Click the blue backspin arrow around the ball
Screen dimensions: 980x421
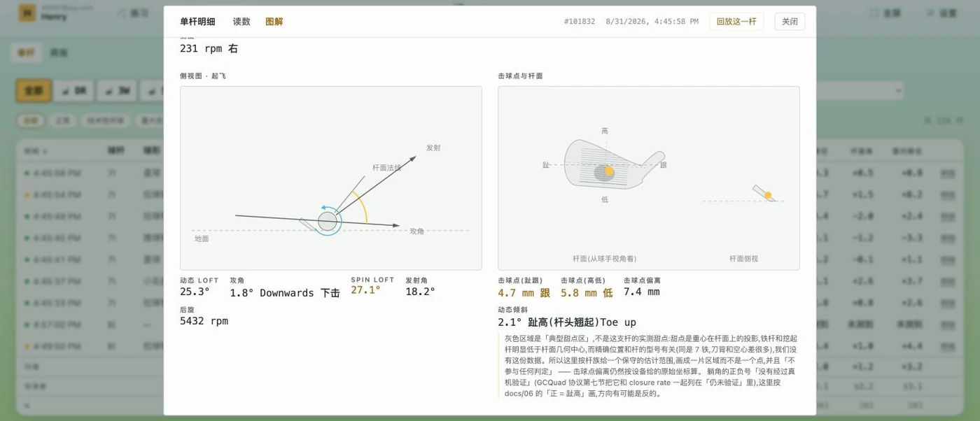(328, 220)
